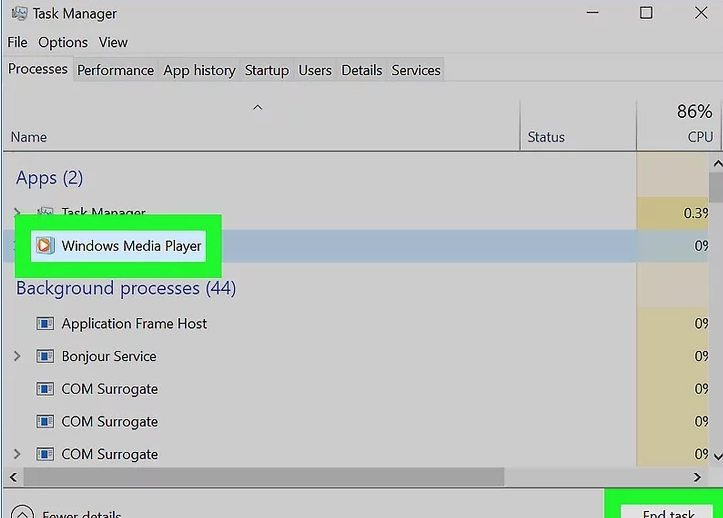Click the Task Manager title bar icon

pyautogui.click(x=19, y=13)
